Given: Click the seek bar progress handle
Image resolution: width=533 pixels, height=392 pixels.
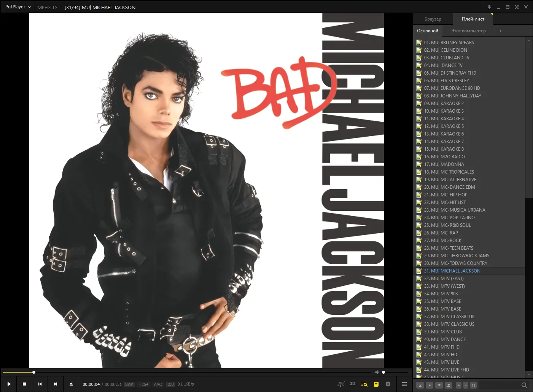Looking at the screenshot, I should (34, 372).
